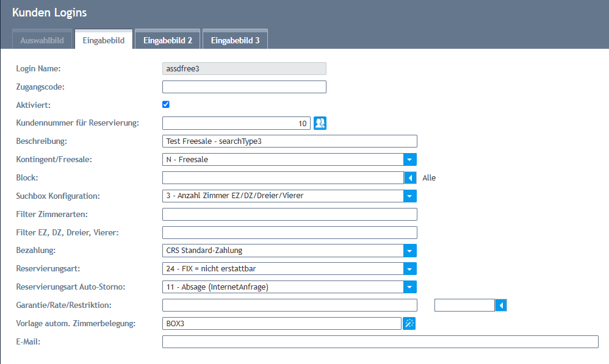The image size is (609, 364).
Task: Open customer lookup icon beside Kundennummer
Action: coord(320,123)
